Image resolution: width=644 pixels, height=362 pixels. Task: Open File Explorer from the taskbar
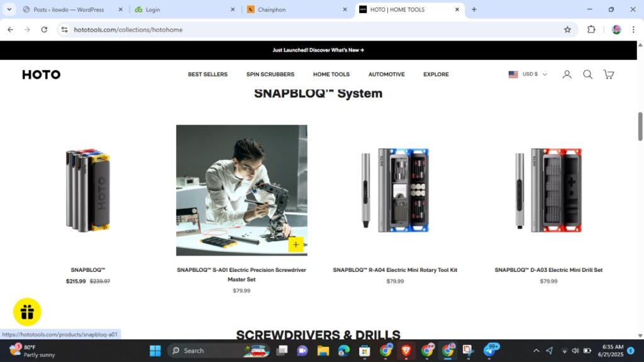[x=323, y=351]
